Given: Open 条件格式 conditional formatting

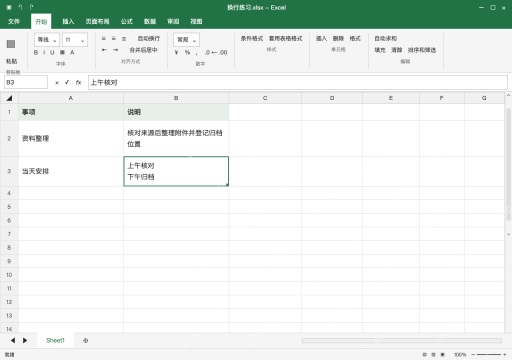Looking at the screenshot, I should pos(252,39).
